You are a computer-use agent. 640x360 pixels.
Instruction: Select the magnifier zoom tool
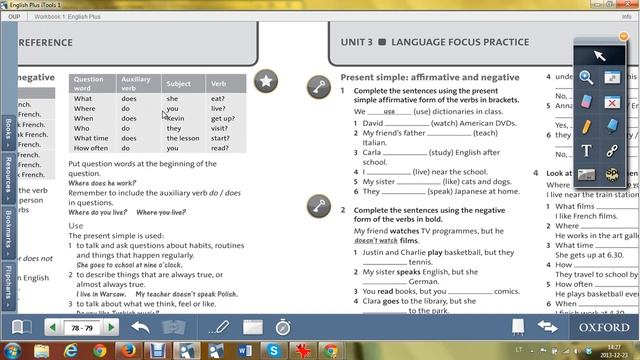[586, 77]
